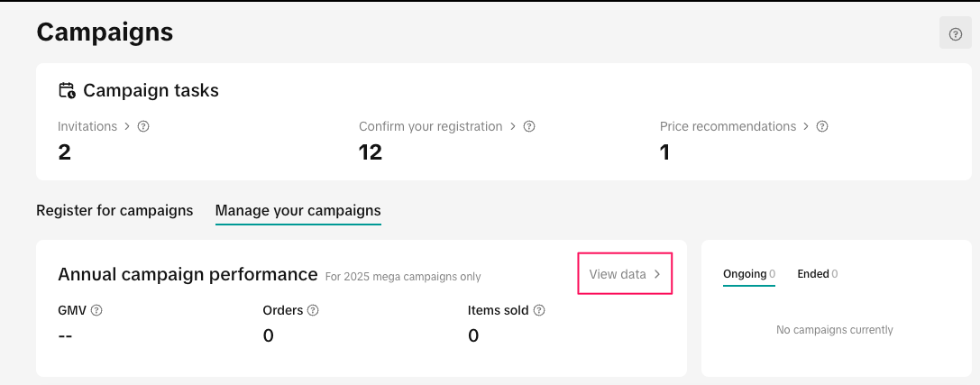The height and width of the screenshot is (385, 980).
Task: Click the registration count 12
Action: coord(371,152)
